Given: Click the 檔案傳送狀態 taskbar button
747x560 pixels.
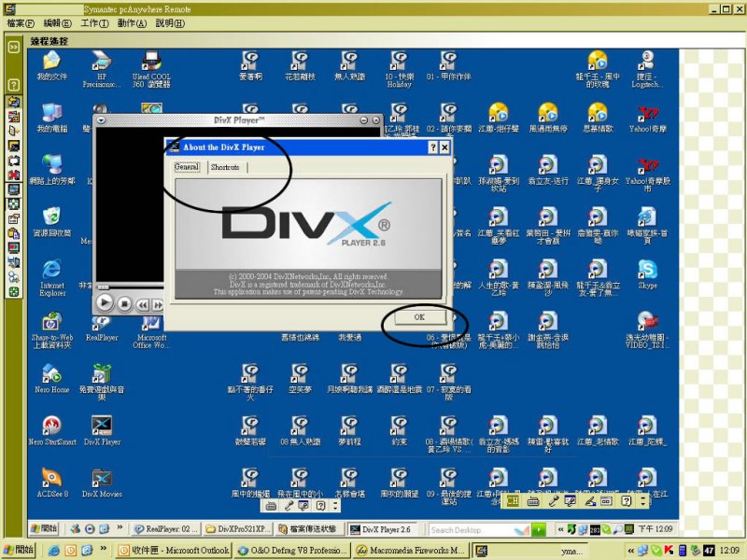Looking at the screenshot, I should point(311,529).
